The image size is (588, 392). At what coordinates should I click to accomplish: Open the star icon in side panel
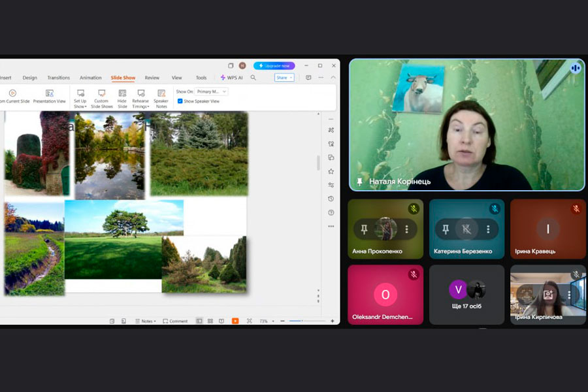click(331, 171)
